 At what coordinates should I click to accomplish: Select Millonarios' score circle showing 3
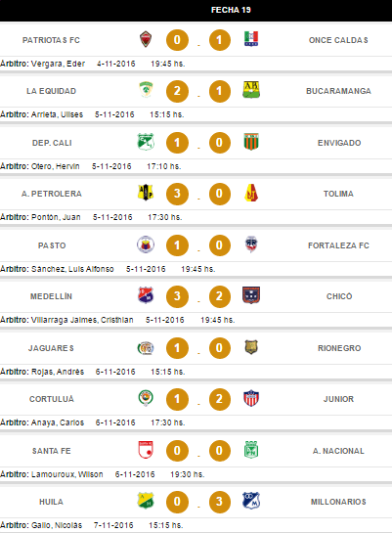click(x=220, y=502)
